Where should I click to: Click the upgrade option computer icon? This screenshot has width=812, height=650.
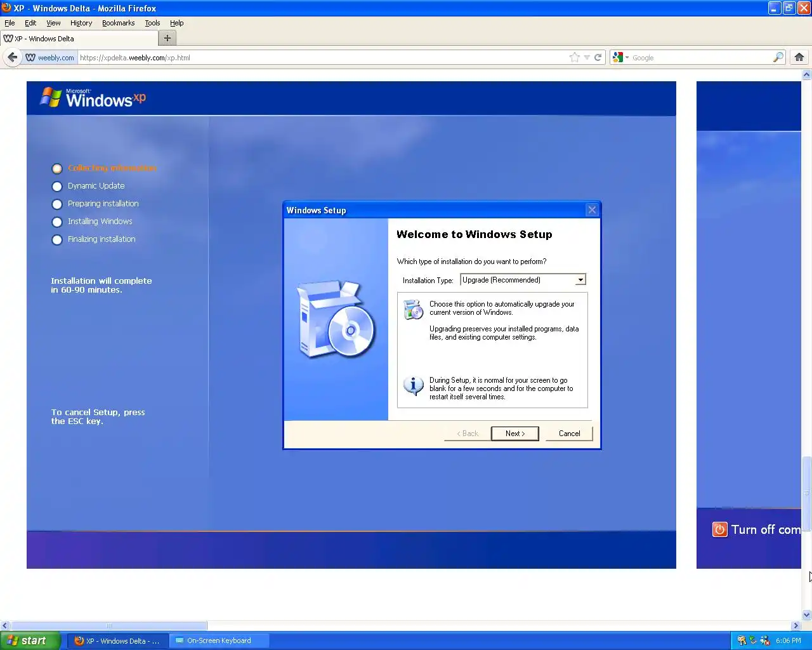pos(413,309)
